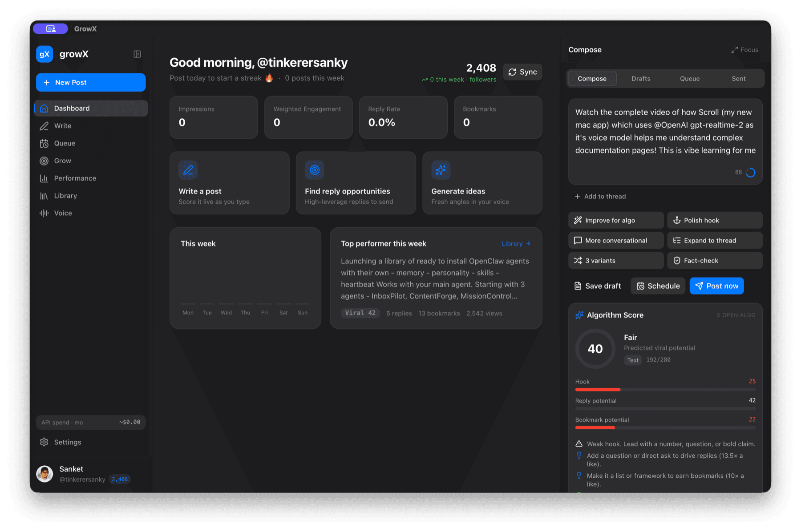The width and height of the screenshot is (801, 532).
Task: Save the post as draft
Action: 598,286
